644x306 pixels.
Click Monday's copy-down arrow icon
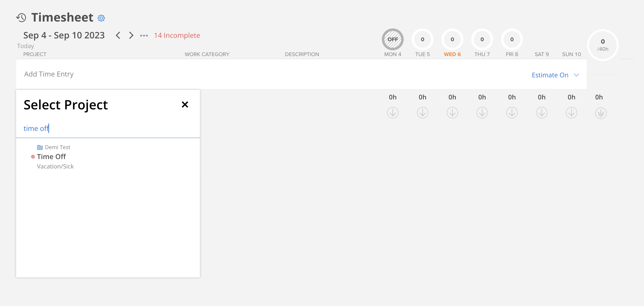click(393, 113)
